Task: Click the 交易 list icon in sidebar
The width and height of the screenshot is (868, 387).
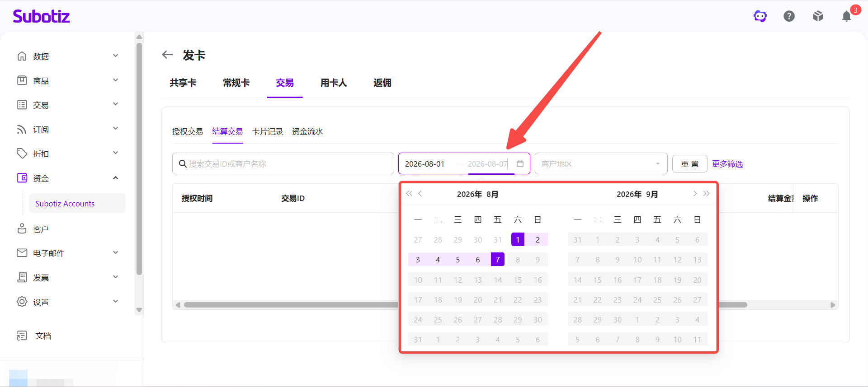Action: (22, 105)
